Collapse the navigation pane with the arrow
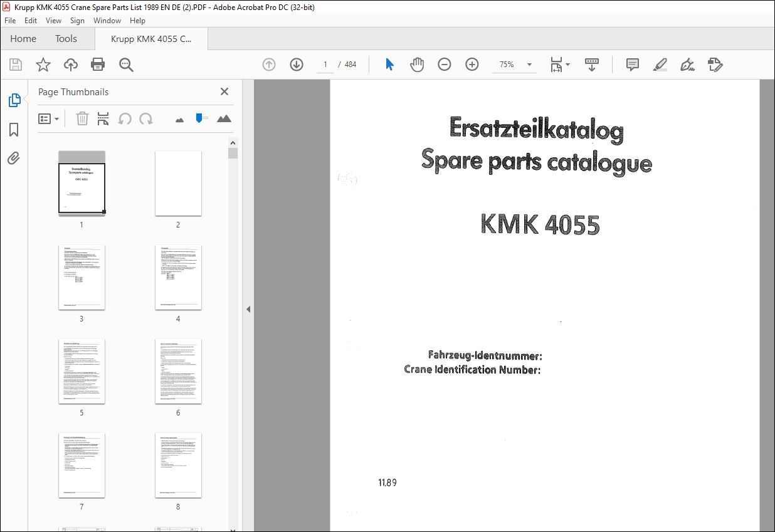This screenshot has height=532, width=775. 248,309
